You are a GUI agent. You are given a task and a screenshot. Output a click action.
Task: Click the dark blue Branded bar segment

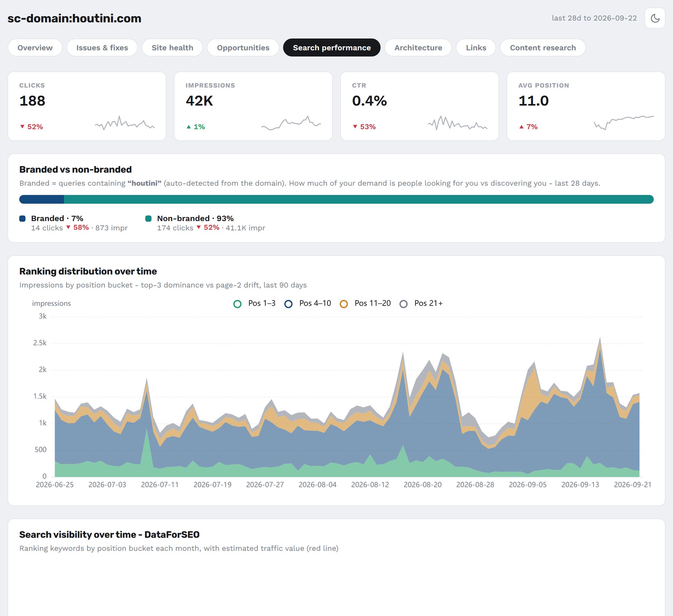click(x=42, y=199)
